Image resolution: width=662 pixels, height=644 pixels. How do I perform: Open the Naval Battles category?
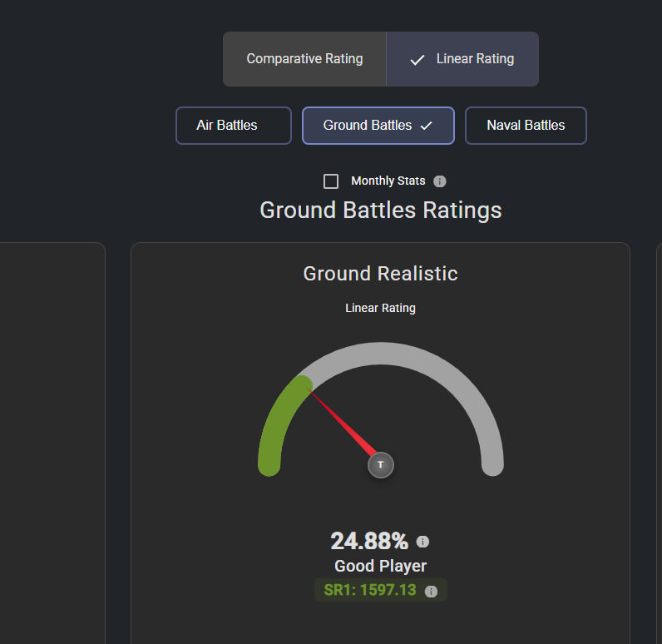point(526,126)
